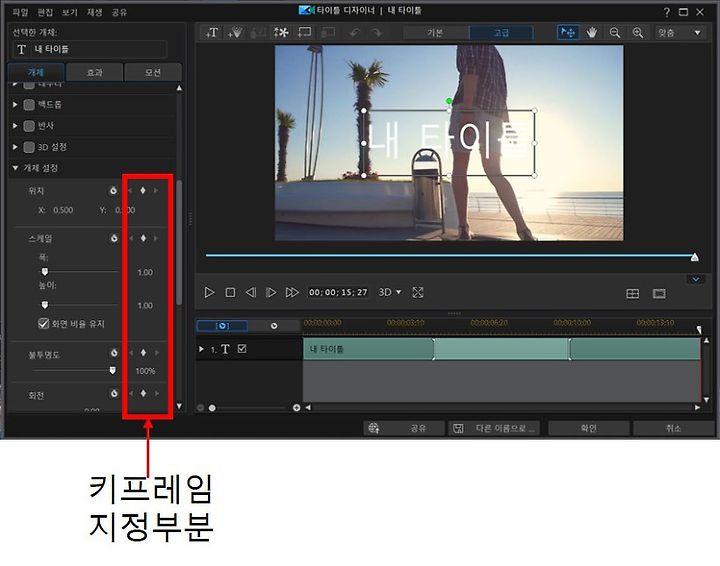Switch to 기본 basic mode
Viewport: 720px width, 566px height.
pos(435,33)
